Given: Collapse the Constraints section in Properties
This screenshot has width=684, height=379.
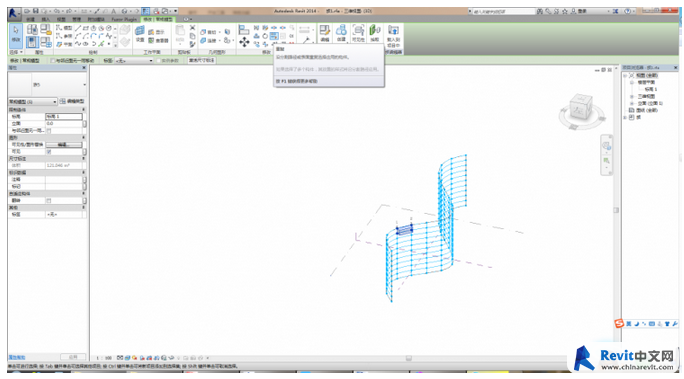Looking at the screenshot, I should [84, 109].
